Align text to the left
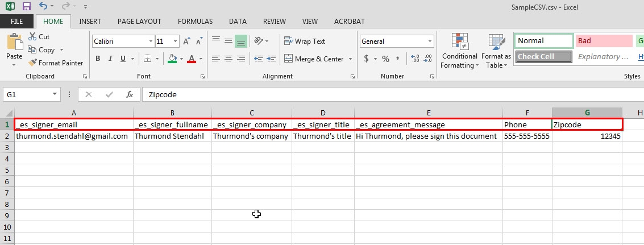This screenshot has height=245, width=644. point(215,59)
